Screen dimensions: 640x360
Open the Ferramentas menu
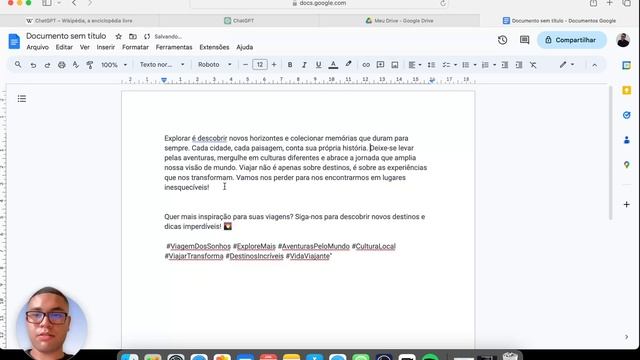pos(174,47)
